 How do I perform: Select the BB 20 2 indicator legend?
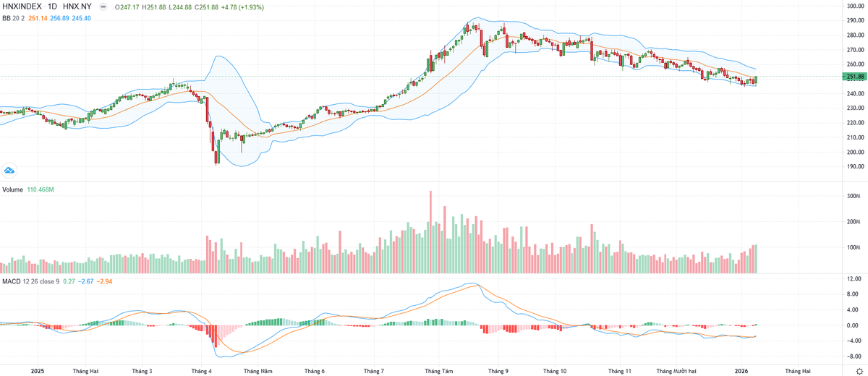[x=12, y=17]
